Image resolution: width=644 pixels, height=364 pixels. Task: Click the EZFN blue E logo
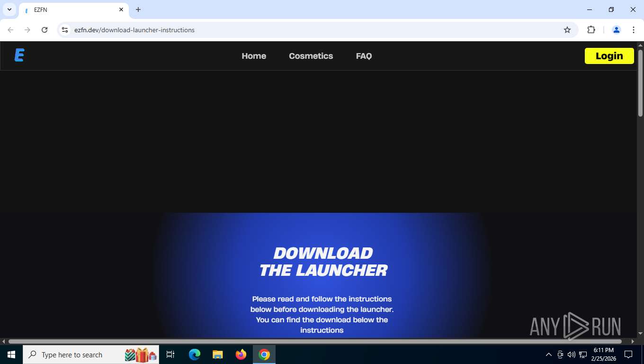click(19, 55)
